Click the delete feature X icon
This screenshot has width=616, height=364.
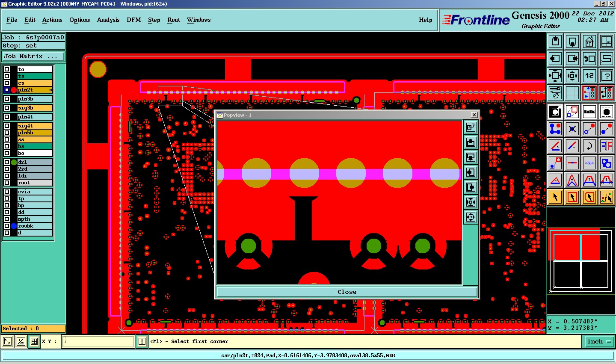pos(572,129)
